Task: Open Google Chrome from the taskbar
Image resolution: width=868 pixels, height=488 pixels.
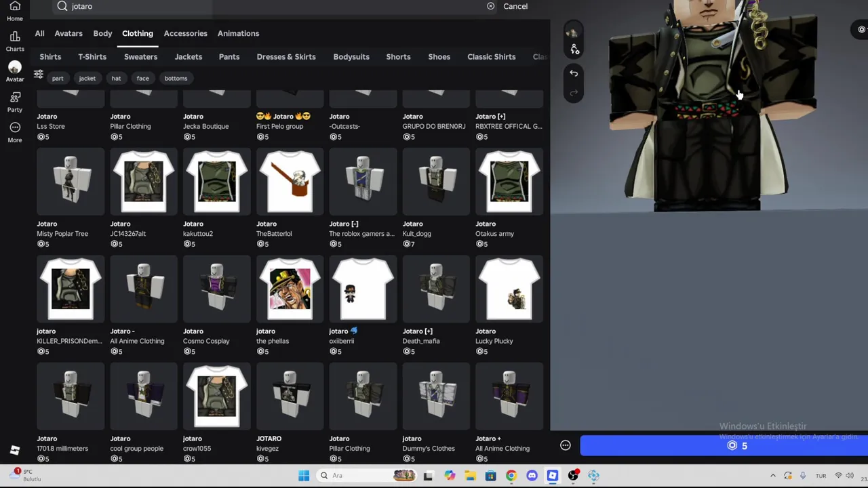Action: pyautogui.click(x=511, y=476)
